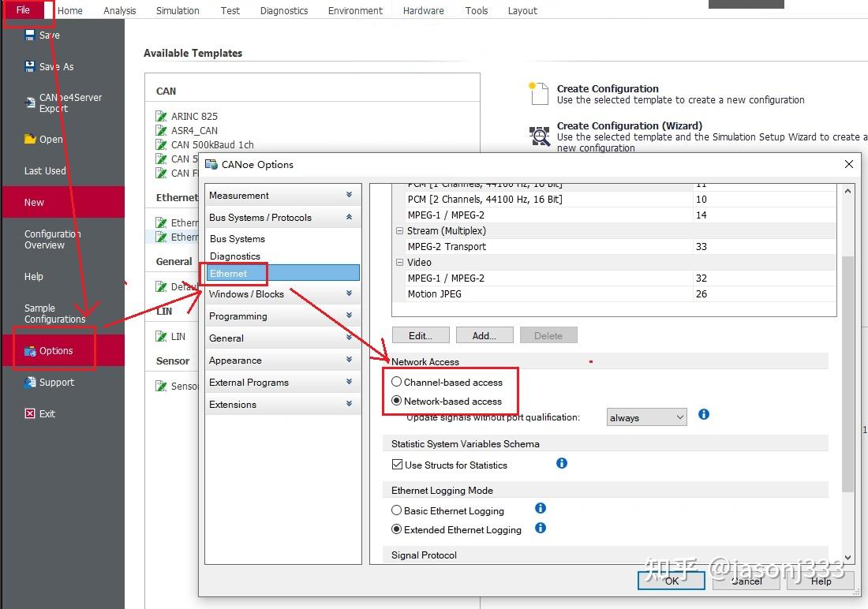Image resolution: width=868 pixels, height=609 pixels.
Task: Click the Save As disk icon
Action: click(x=30, y=66)
